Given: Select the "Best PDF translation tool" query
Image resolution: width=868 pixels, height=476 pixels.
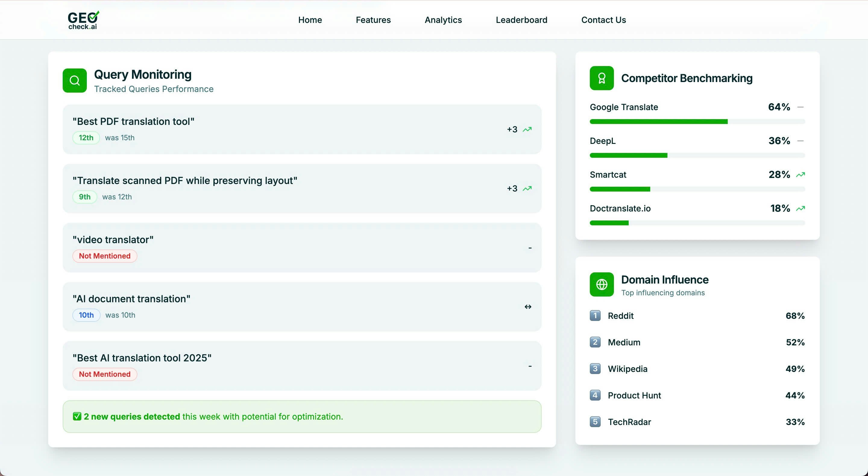Looking at the screenshot, I should [x=302, y=129].
